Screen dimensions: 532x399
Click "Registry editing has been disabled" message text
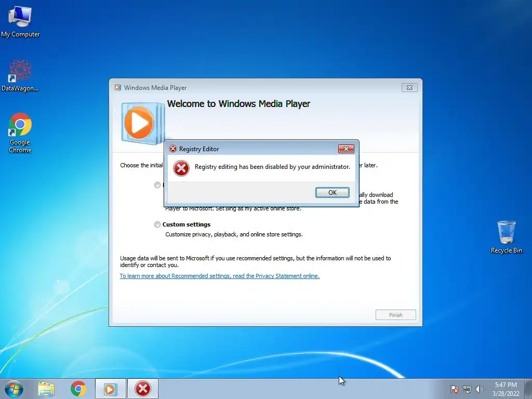tap(272, 167)
